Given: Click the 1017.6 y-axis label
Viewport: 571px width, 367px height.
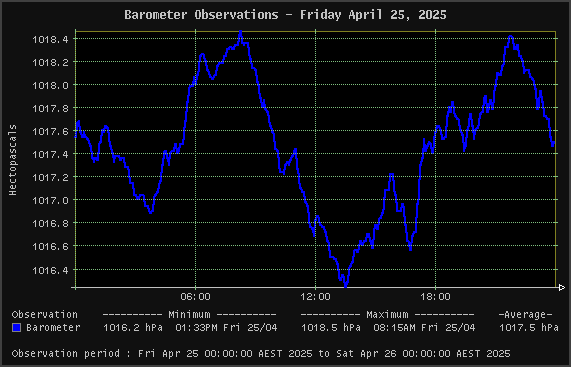Looking at the screenshot, I should tap(50, 131).
